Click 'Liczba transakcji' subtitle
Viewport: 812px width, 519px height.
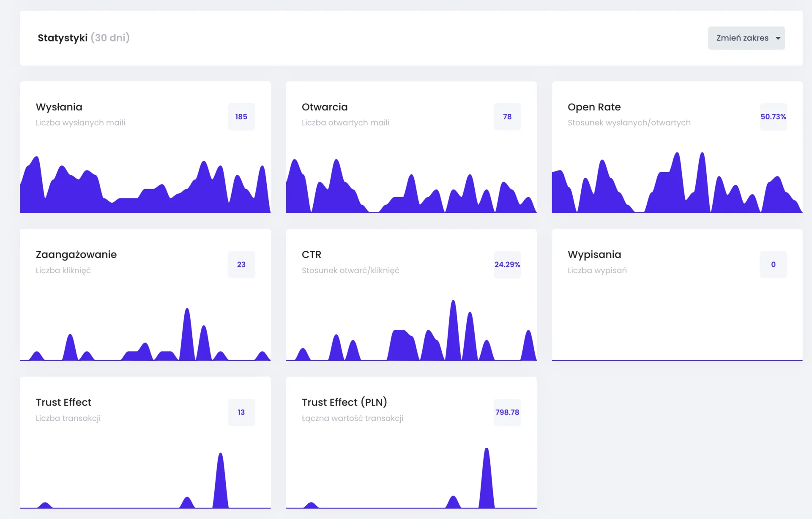pos(68,418)
